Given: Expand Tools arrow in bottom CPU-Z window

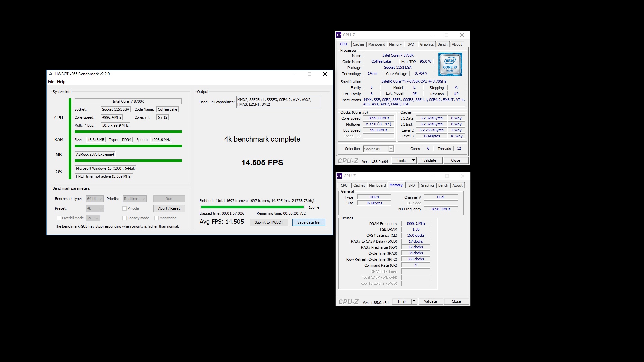Looking at the screenshot, I should click(x=414, y=301).
